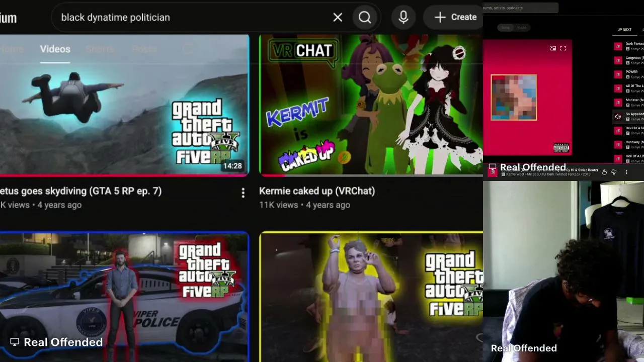
Task: Play 'Devil In A New Dress' from the queue
Action: (628, 131)
